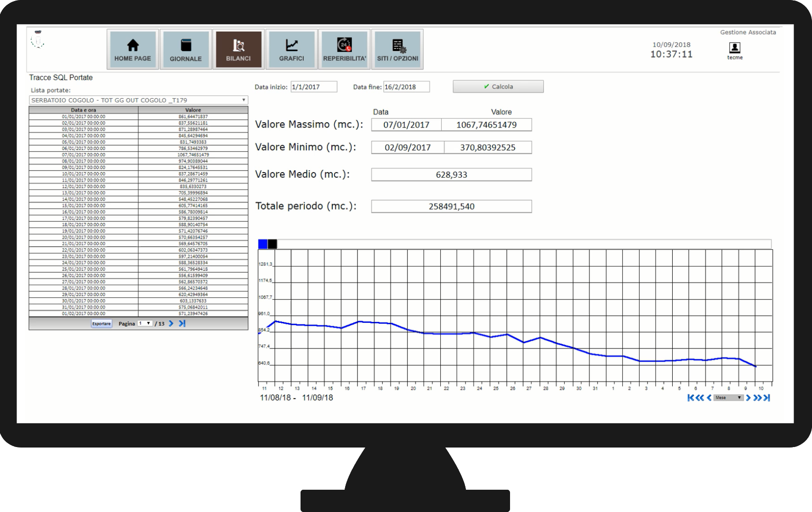Select the blue chart legend swatch
This screenshot has width=812, height=512.
pyautogui.click(x=263, y=244)
